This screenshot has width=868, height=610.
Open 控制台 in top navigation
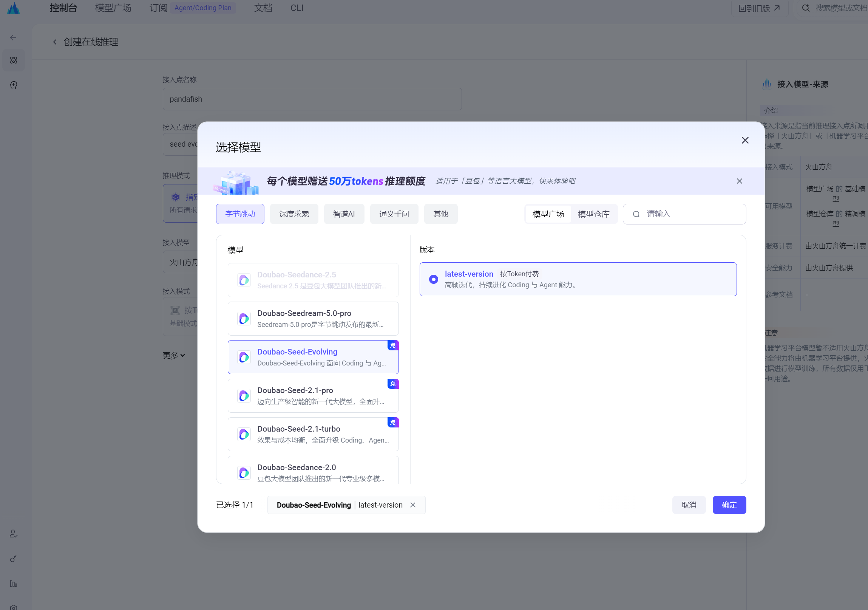pos(63,8)
